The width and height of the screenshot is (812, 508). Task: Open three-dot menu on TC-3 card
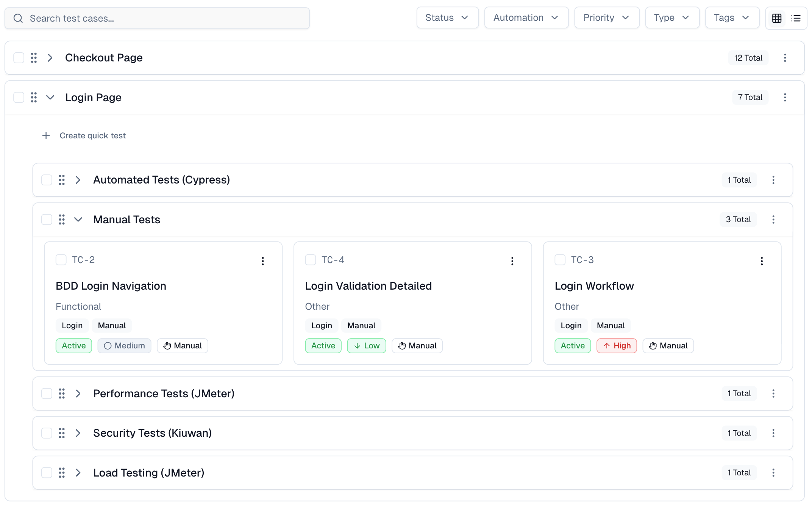762,261
